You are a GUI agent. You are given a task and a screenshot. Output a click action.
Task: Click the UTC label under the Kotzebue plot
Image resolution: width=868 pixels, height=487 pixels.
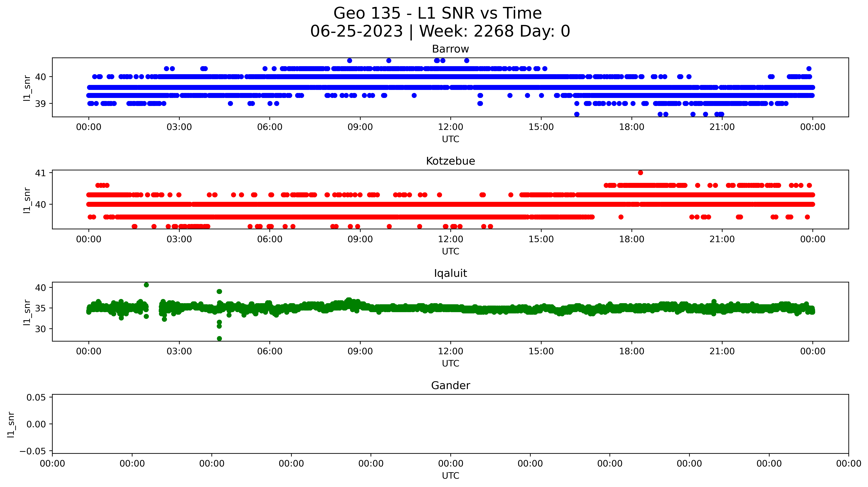pos(451,251)
